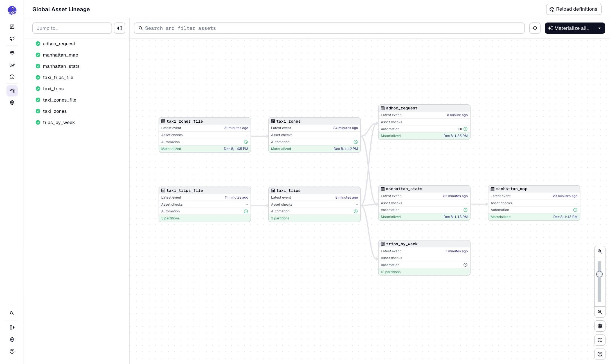
Task: Collapse the asset list panel
Action: coord(120,28)
